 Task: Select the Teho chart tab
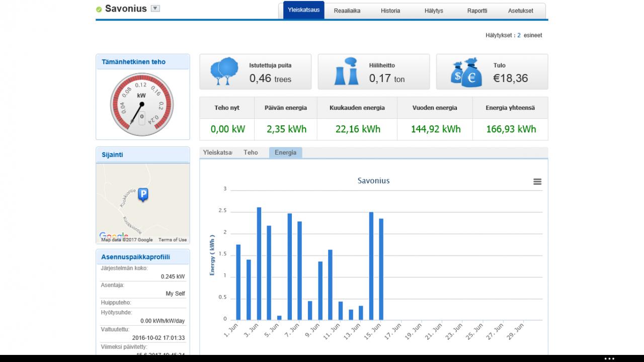(x=251, y=153)
